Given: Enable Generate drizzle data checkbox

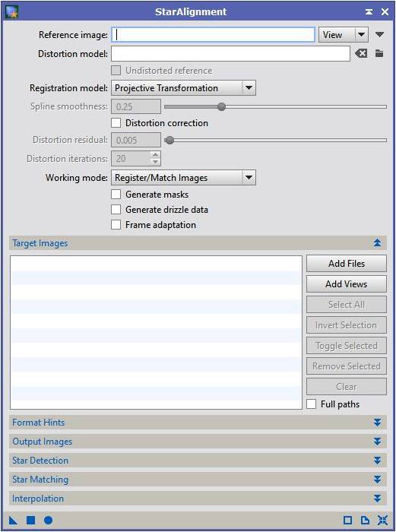Looking at the screenshot, I should (116, 210).
